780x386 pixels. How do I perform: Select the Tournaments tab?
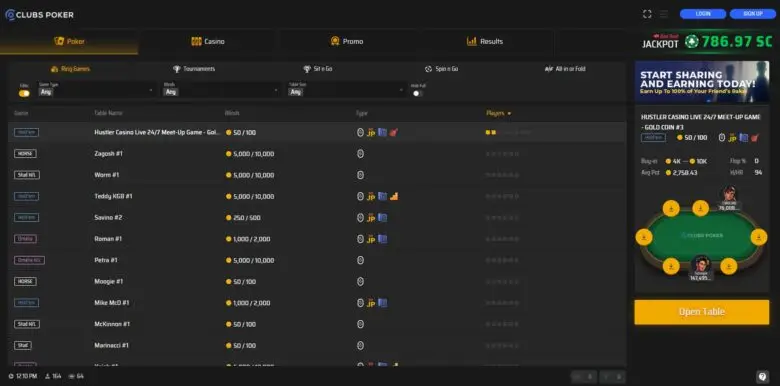[x=194, y=69]
